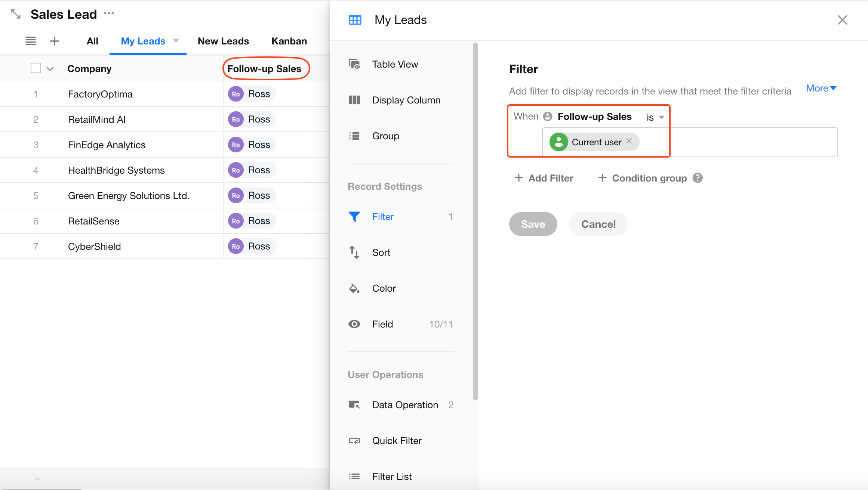This screenshot has height=490, width=868.
Task: Click the view list hamburger icon
Action: (x=31, y=41)
